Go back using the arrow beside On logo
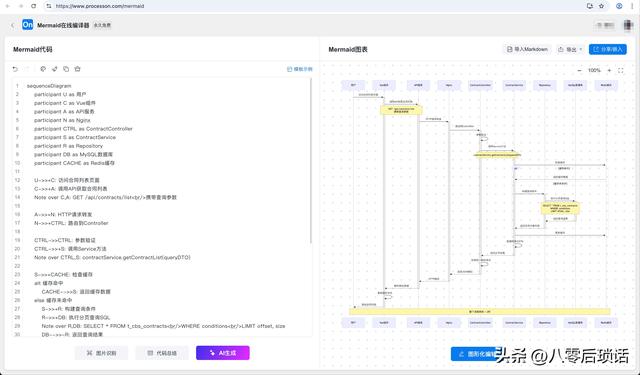 13,25
